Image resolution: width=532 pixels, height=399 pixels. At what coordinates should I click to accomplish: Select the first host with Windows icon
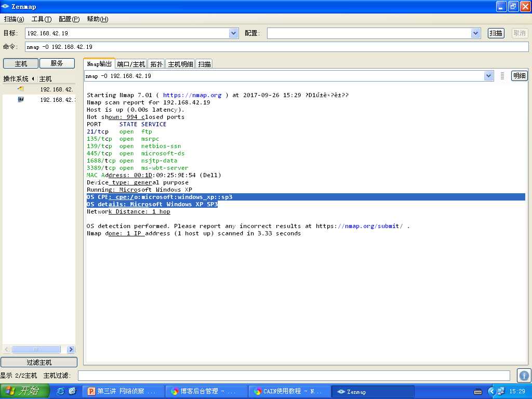tap(39, 89)
